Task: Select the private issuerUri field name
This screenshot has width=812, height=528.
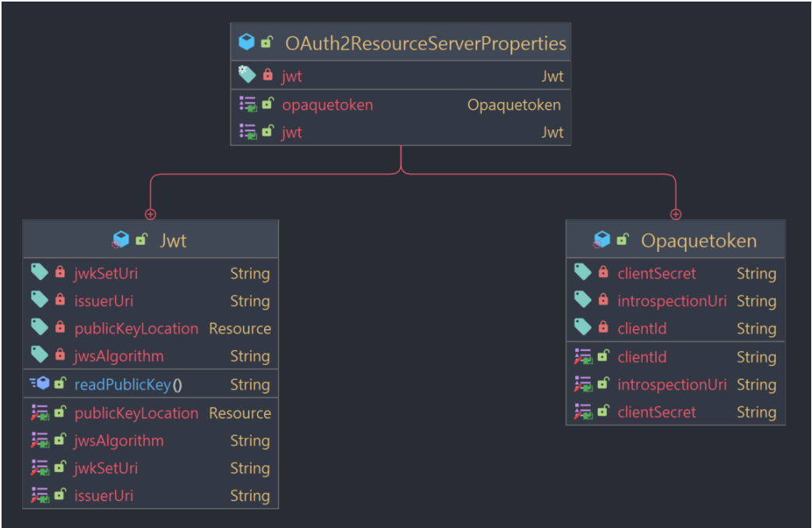Action: point(104,301)
